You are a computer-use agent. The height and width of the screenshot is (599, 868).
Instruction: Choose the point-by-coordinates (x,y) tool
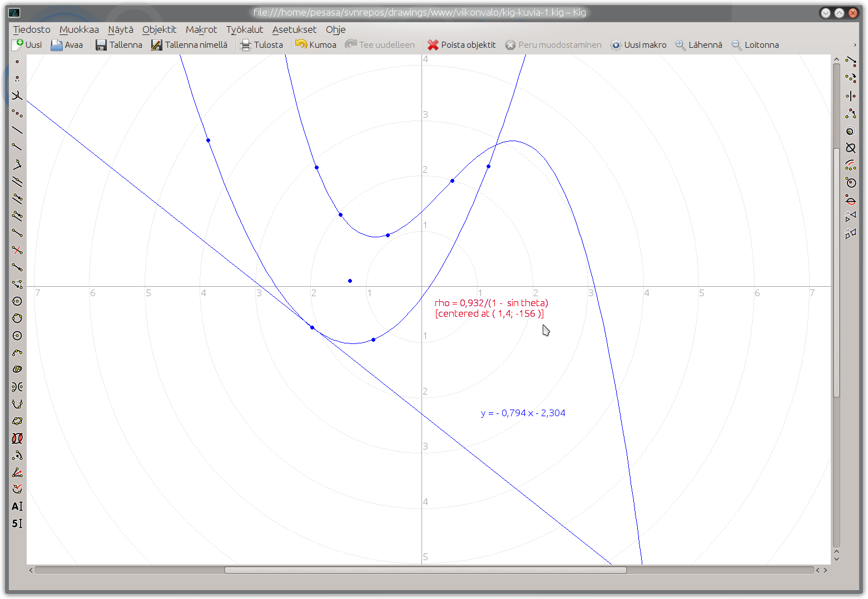click(x=17, y=79)
